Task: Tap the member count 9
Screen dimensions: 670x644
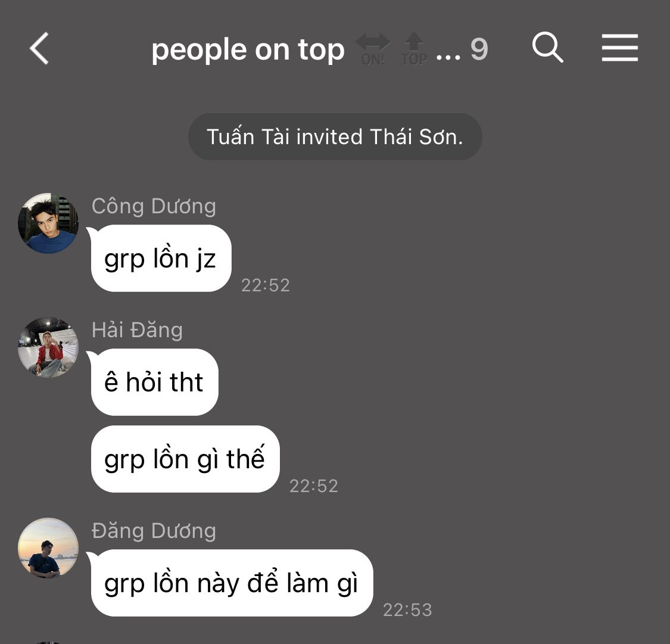Action: click(479, 49)
